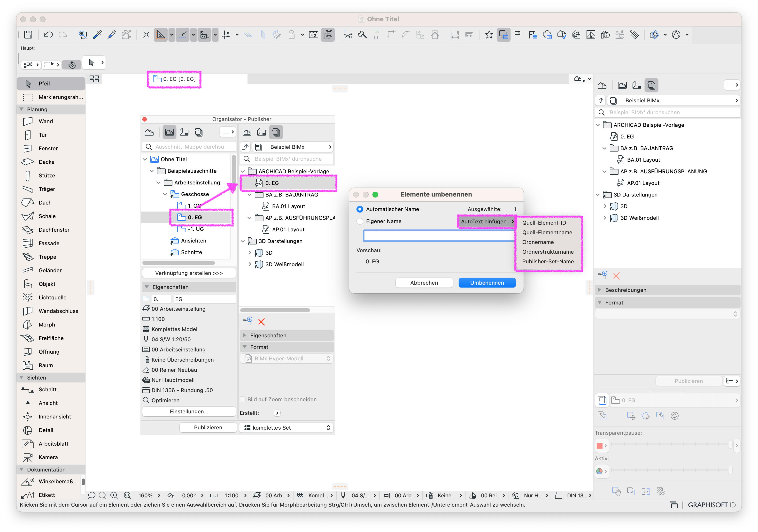Click the Save icon in toolbar
Screen dimensions: 758x532
(28, 35)
